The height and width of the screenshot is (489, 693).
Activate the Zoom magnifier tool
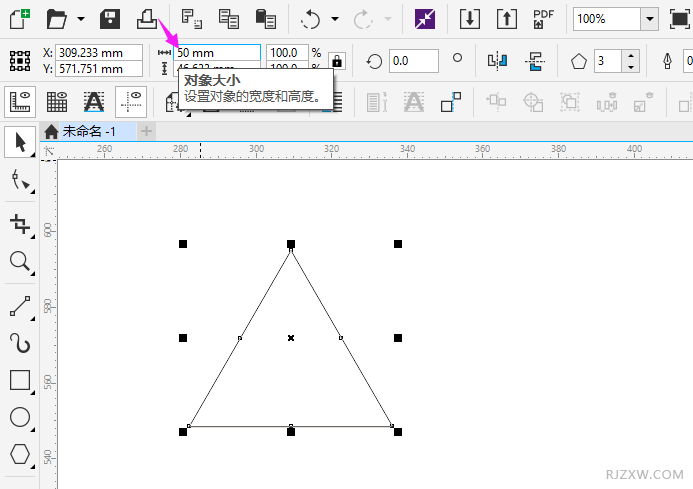[x=20, y=262]
